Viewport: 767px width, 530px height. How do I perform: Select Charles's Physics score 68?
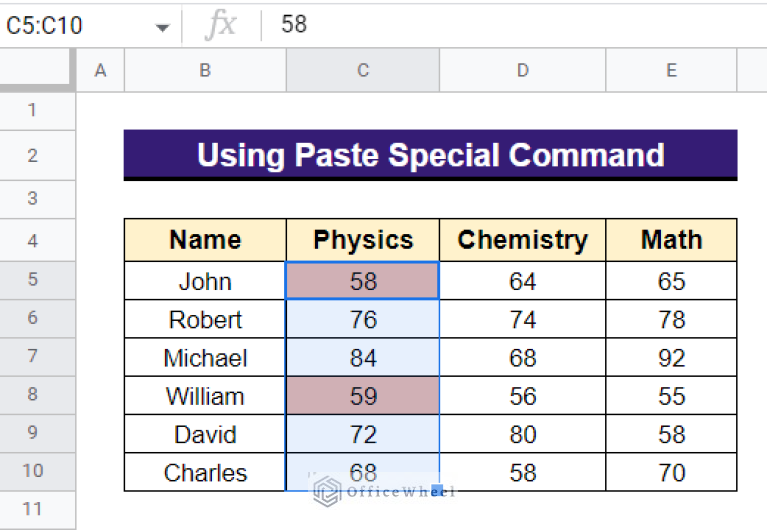click(x=362, y=472)
